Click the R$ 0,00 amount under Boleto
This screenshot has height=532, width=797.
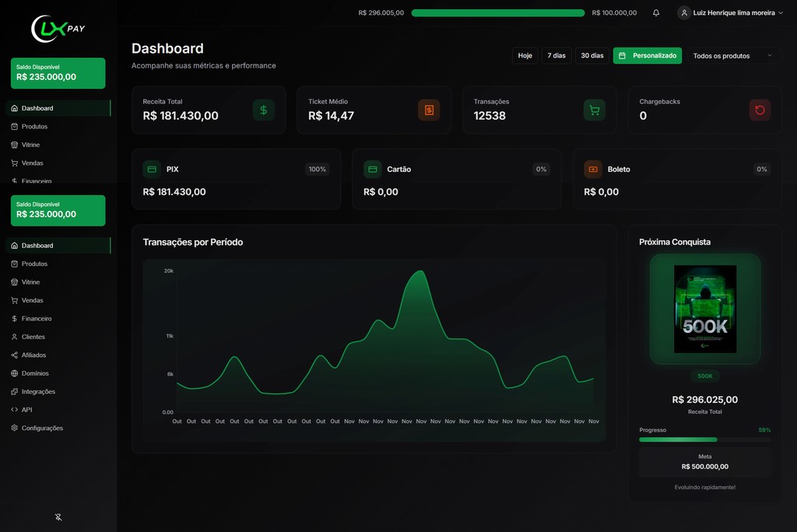pos(602,192)
